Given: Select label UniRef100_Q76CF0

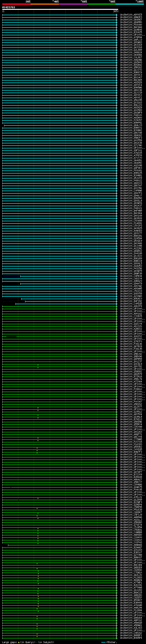Looking at the screenshot, I should pos(131,341).
